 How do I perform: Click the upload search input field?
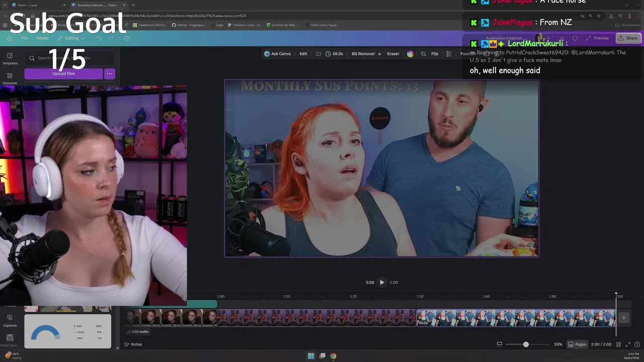(x=70, y=58)
